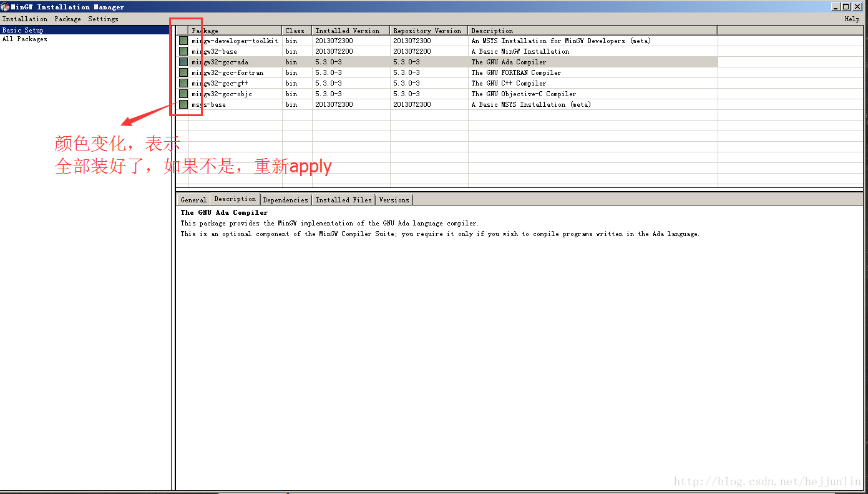
Task: Open the Package menu
Action: pos(67,19)
